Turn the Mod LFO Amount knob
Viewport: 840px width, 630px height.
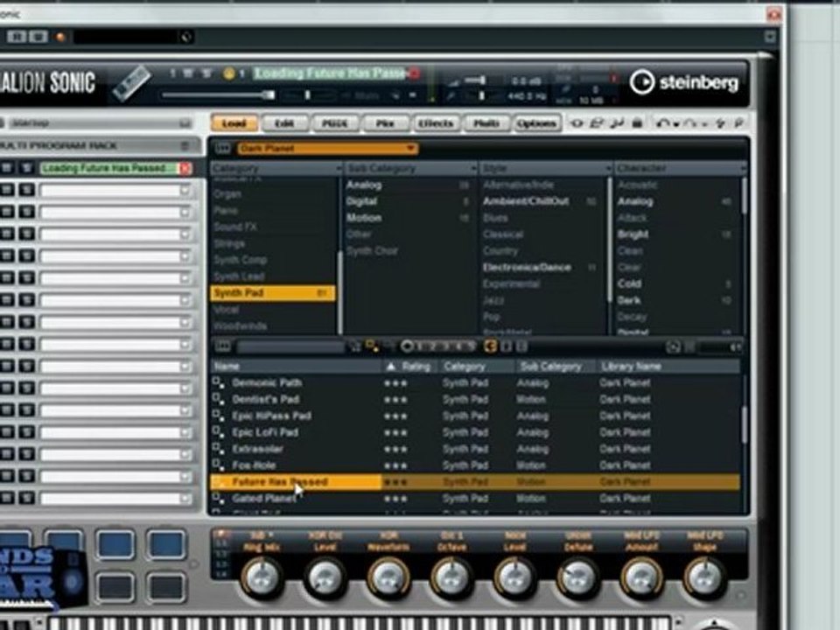641,577
